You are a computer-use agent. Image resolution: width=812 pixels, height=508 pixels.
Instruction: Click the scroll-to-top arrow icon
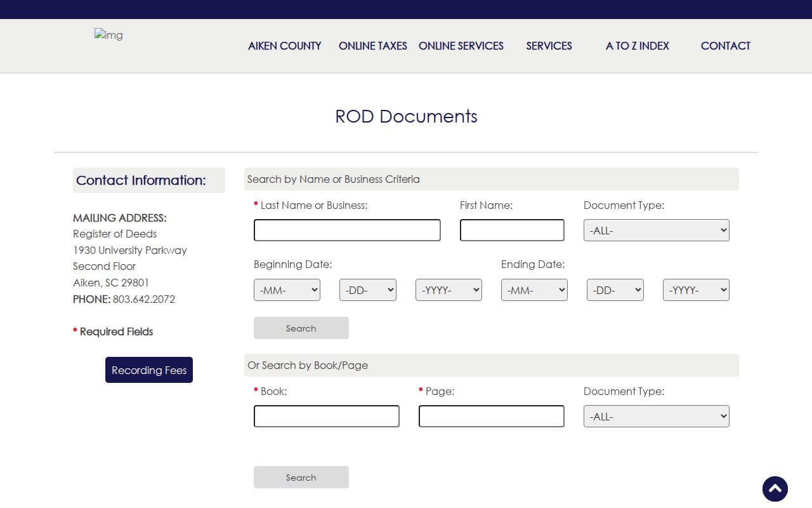tap(775, 489)
